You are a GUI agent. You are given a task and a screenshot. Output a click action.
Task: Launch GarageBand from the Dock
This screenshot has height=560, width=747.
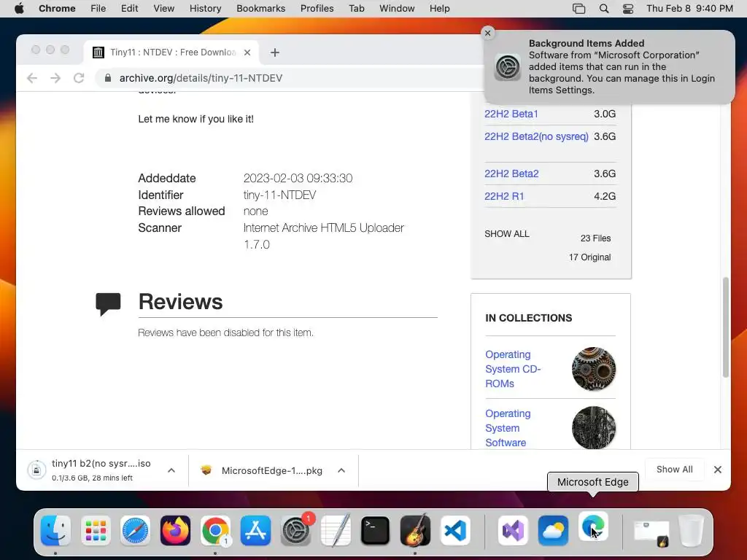coord(415,530)
